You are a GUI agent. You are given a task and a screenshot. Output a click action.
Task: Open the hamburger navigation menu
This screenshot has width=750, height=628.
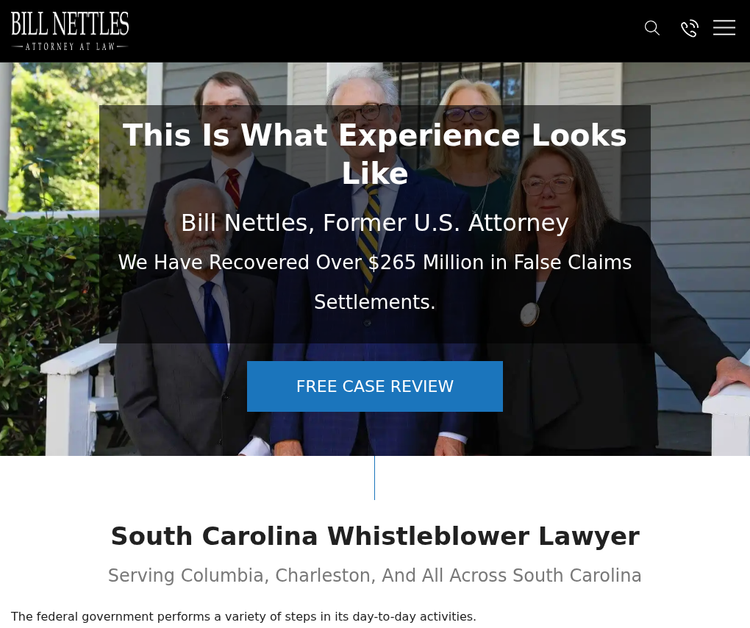tap(724, 28)
